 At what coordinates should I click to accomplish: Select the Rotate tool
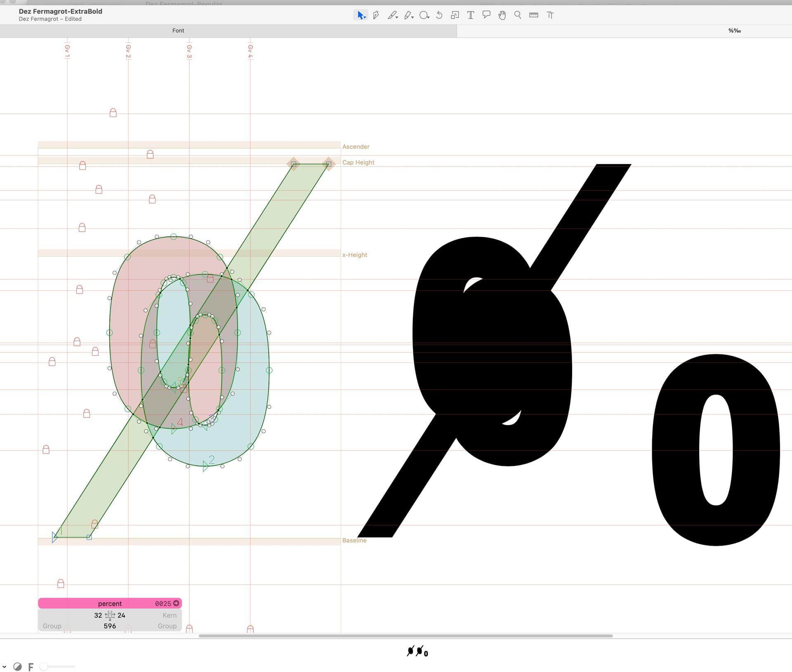tap(439, 15)
